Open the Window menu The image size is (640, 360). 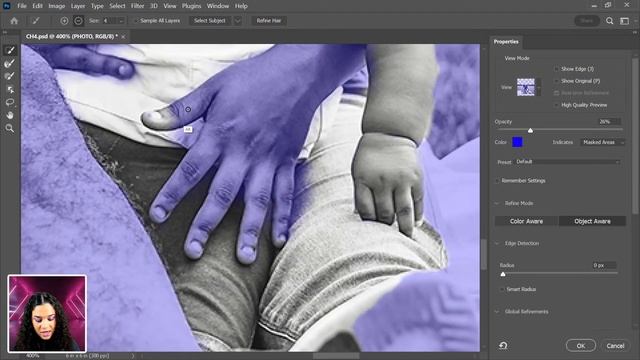[218, 6]
